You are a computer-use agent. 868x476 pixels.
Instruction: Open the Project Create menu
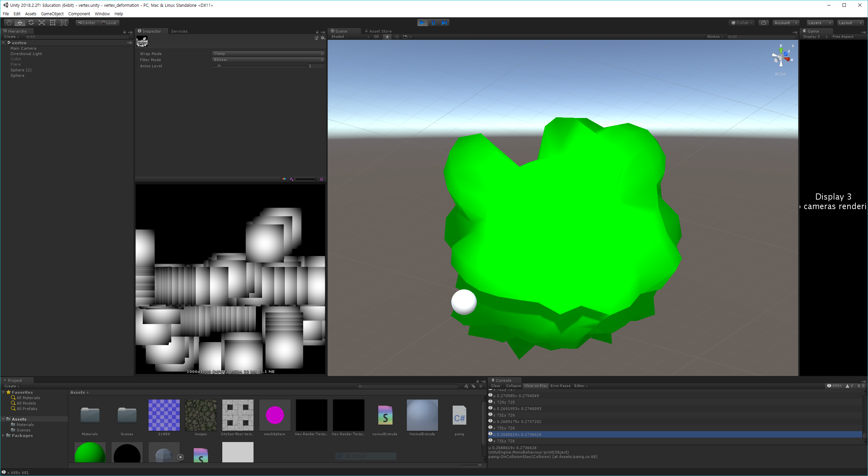[12, 386]
